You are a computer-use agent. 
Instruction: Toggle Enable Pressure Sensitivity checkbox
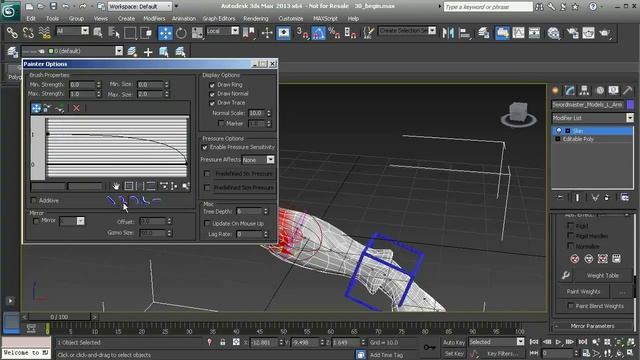click(204, 147)
